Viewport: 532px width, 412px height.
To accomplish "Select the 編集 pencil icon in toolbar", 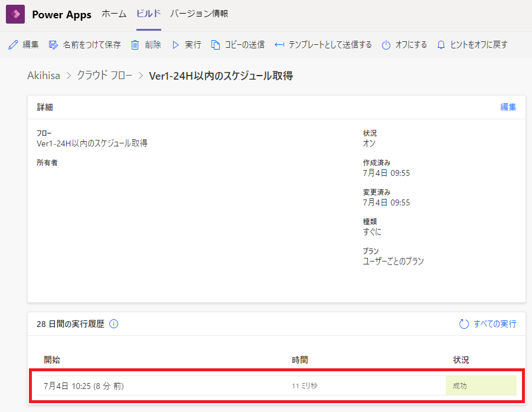I will coord(12,44).
